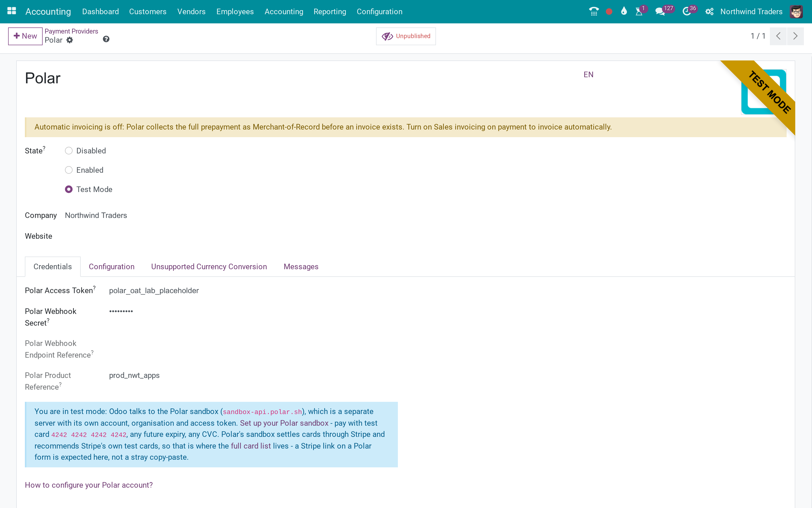Go back to Payment Providers breadcrumb
Viewport: 812px width, 508px height.
(71, 31)
